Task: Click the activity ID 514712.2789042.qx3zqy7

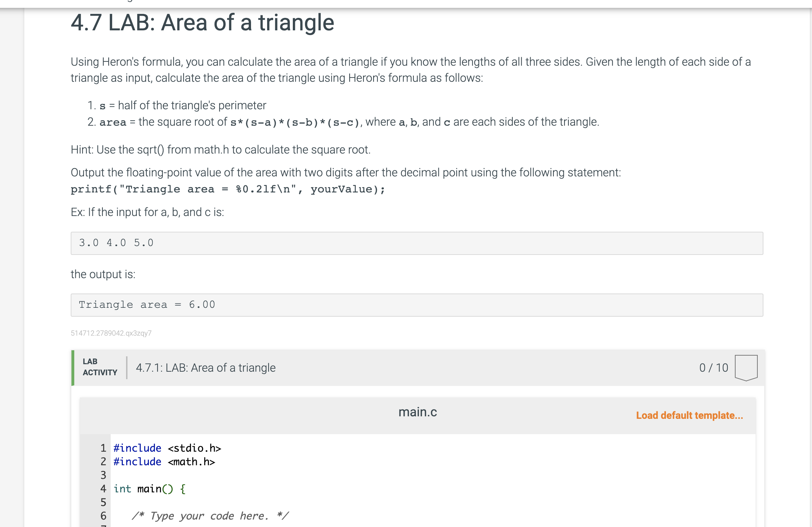Action: pyautogui.click(x=111, y=333)
